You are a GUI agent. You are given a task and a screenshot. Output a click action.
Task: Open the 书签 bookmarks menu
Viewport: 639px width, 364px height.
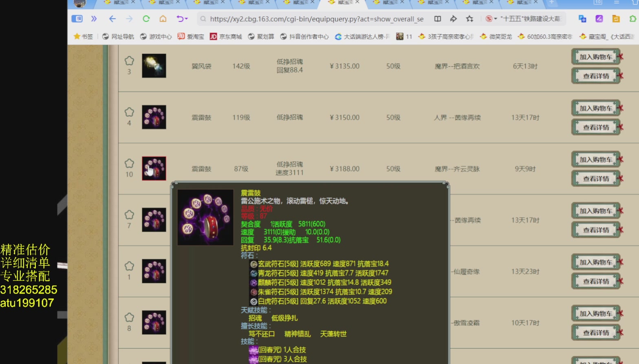(x=83, y=37)
